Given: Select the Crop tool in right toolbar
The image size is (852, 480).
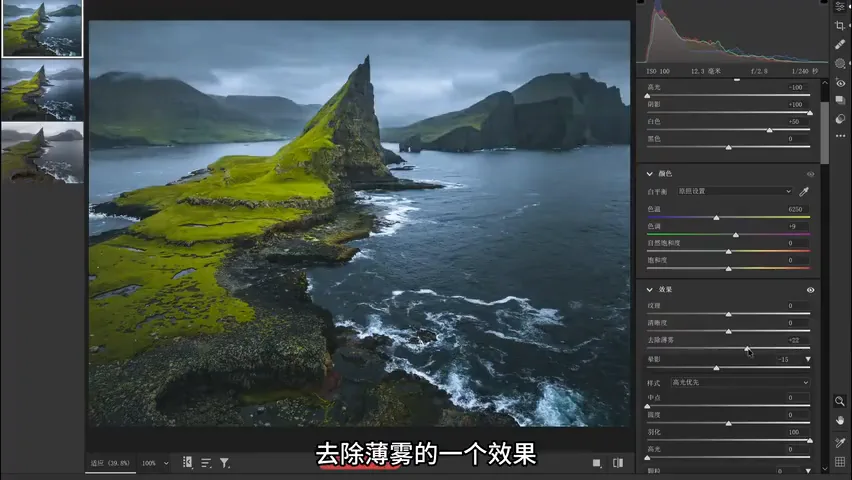Looking at the screenshot, I should [x=840, y=26].
